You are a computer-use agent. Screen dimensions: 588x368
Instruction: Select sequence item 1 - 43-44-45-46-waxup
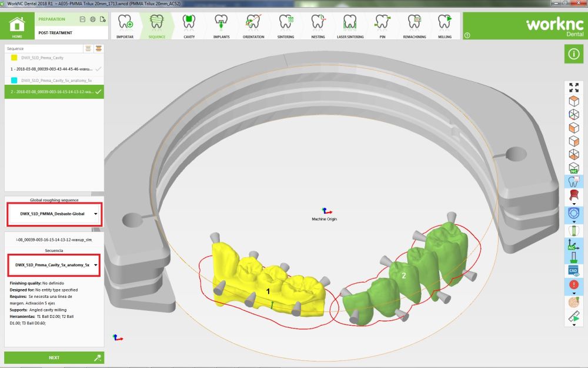pyautogui.click(x=54, y=69)
